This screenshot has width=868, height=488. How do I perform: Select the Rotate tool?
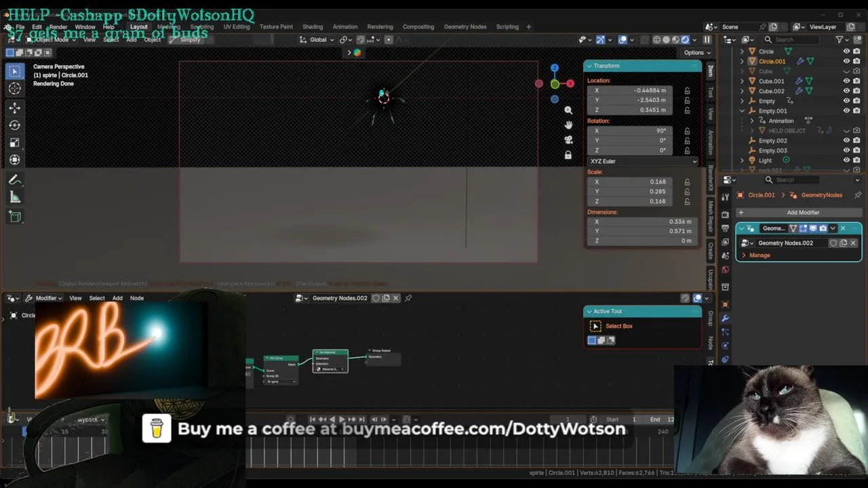[x=14, y=125]
